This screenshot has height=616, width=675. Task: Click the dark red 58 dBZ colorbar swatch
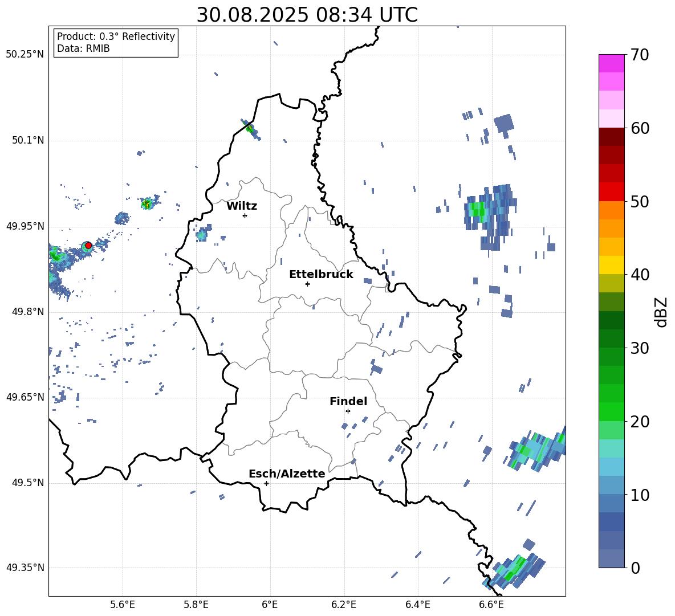(x=611, y=137)
